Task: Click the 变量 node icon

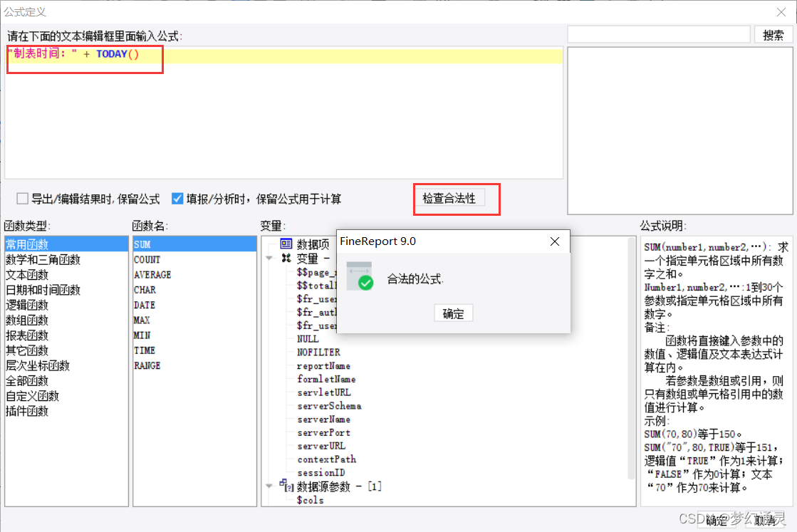Action: click(286, 258)
